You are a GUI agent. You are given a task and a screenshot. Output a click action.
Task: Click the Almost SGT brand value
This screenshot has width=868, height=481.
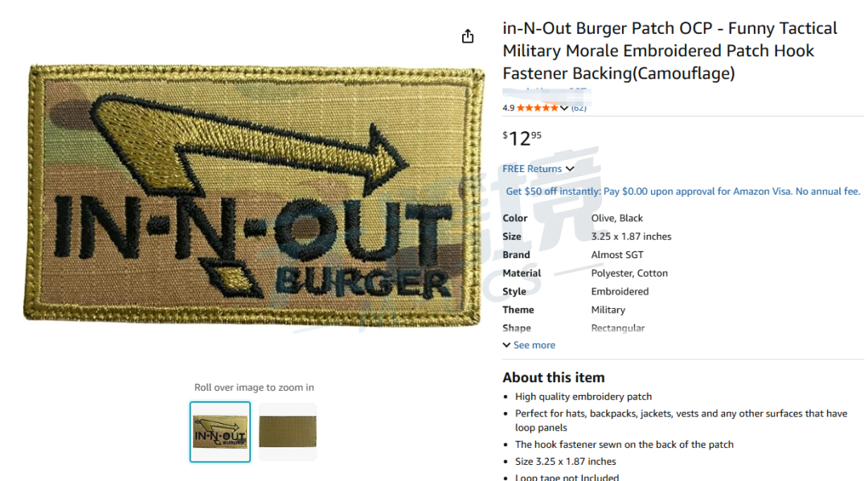[x=617, y=254]
